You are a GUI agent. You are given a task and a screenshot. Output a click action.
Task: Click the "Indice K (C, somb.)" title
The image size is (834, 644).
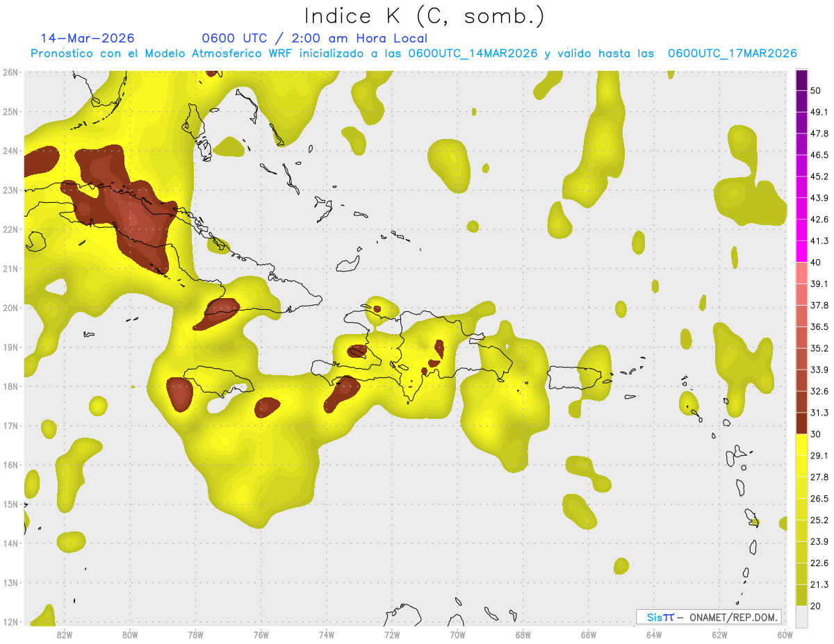pyautogui.click(x=424, y=15)
